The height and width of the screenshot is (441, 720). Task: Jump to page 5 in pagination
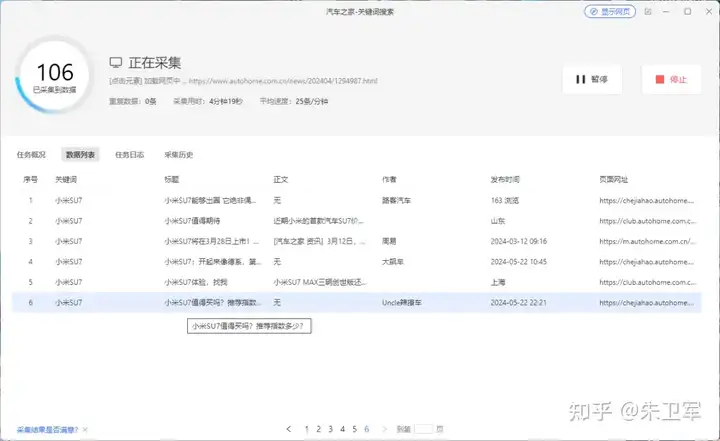tap(354, 429)
